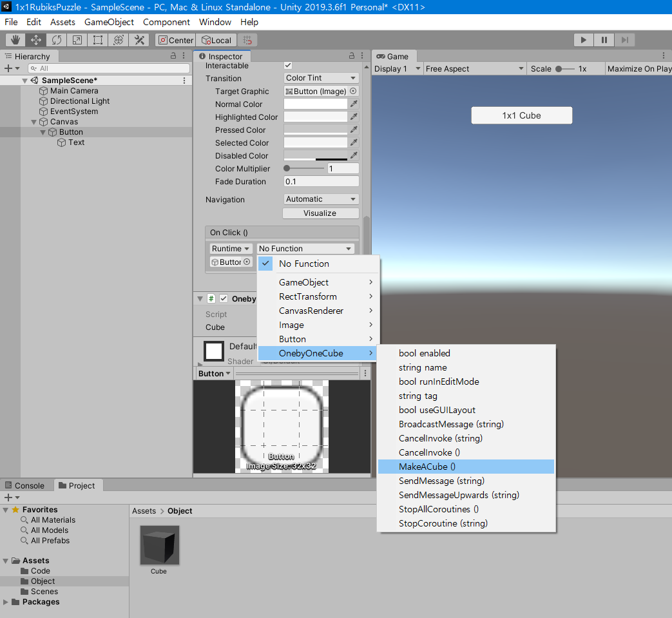672x618 pixels.
Task: Collapse the SampleScene node
Action: 25,81
